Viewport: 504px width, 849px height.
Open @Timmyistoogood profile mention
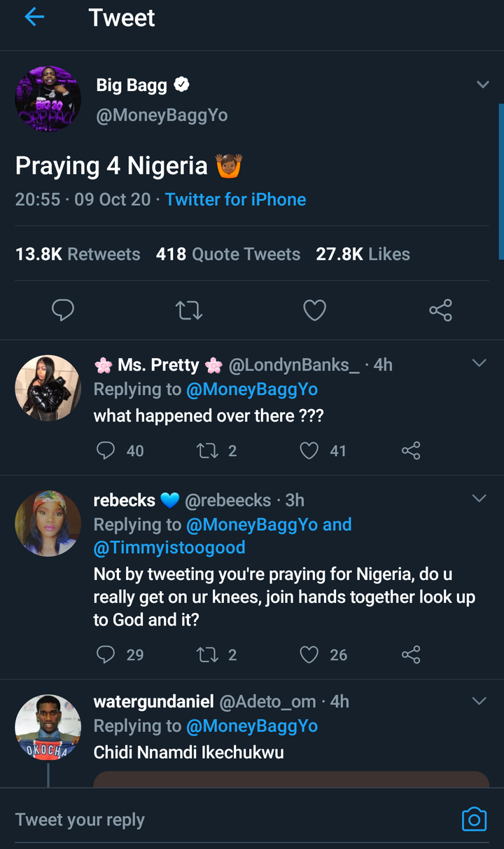coord(169,547)
